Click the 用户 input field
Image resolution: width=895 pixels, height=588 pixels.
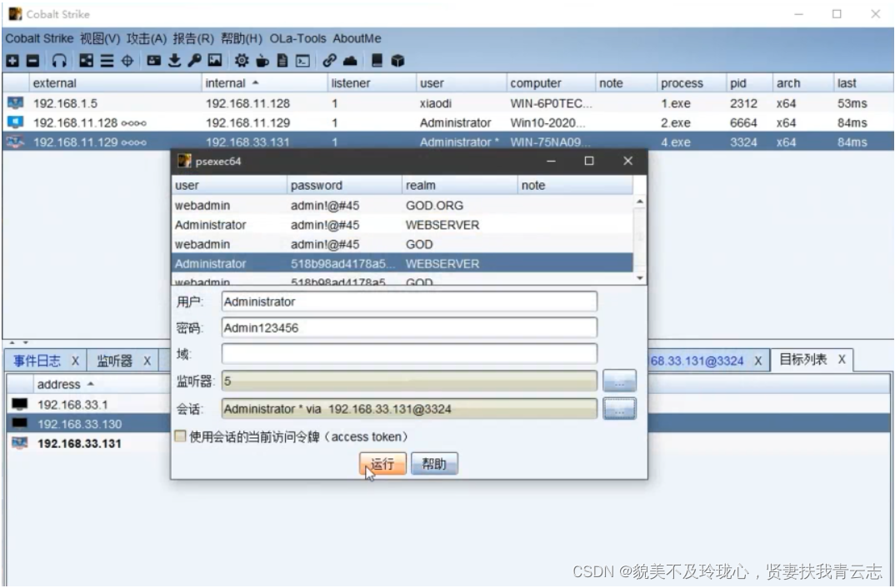point(409,301)
